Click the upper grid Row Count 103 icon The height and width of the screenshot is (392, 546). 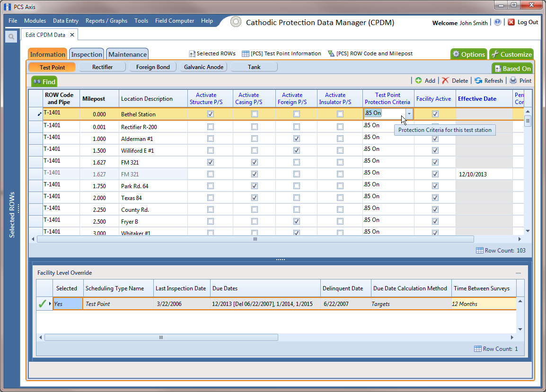479,251
